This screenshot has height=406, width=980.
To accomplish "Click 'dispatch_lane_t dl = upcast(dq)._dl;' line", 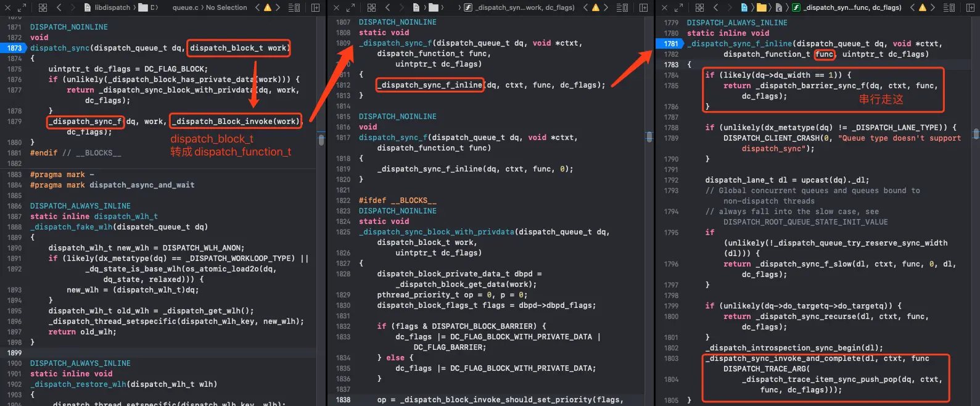I will (x=788, y=180).
